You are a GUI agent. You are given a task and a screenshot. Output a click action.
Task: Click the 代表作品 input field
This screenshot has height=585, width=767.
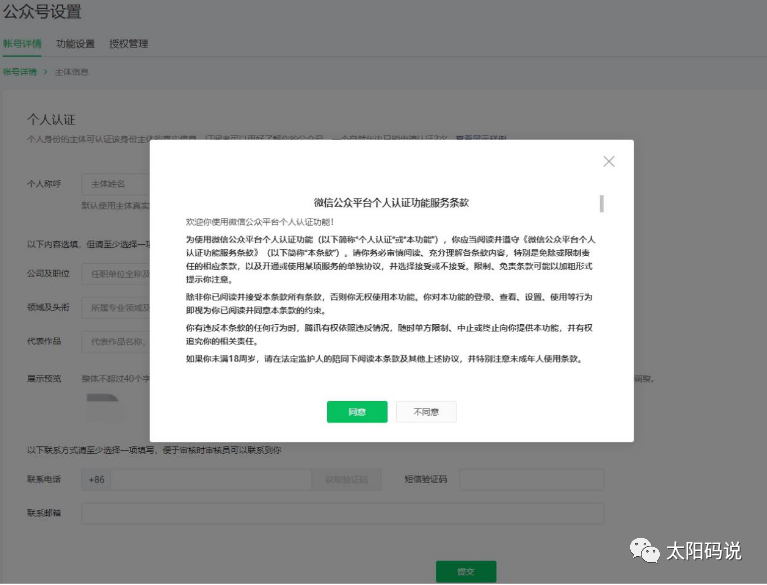[116, 341]
